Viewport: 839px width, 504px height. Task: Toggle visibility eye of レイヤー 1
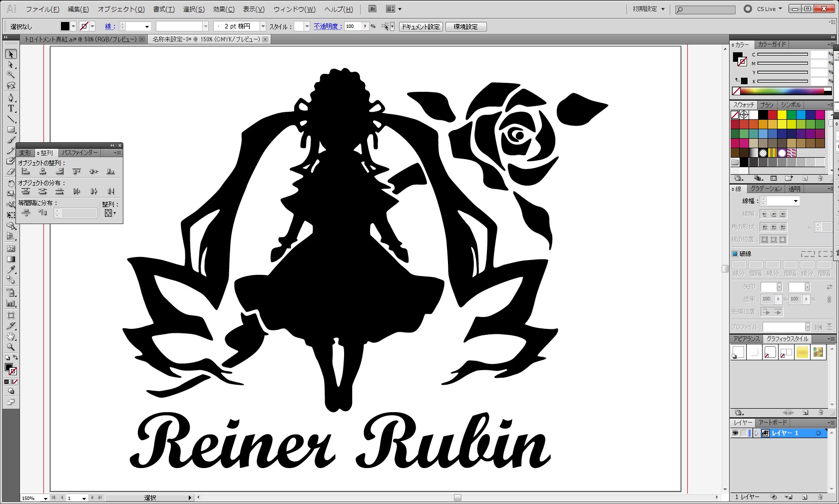coord(735,433)
